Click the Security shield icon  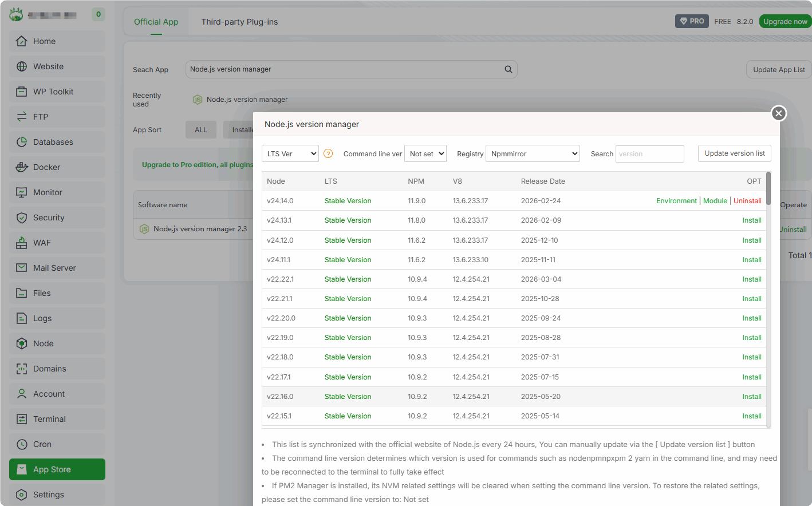tap(22, 218)
